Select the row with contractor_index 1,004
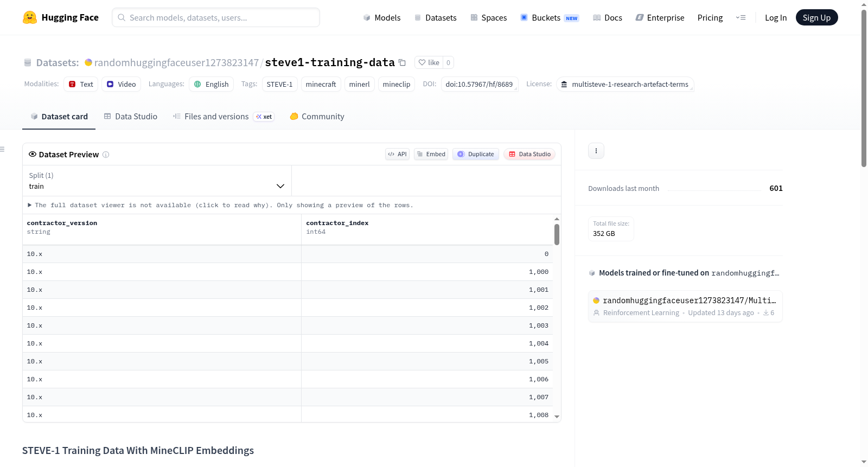The width and height of the screenshot is (868, 467). pyautogui.click(x=288, y=343)
